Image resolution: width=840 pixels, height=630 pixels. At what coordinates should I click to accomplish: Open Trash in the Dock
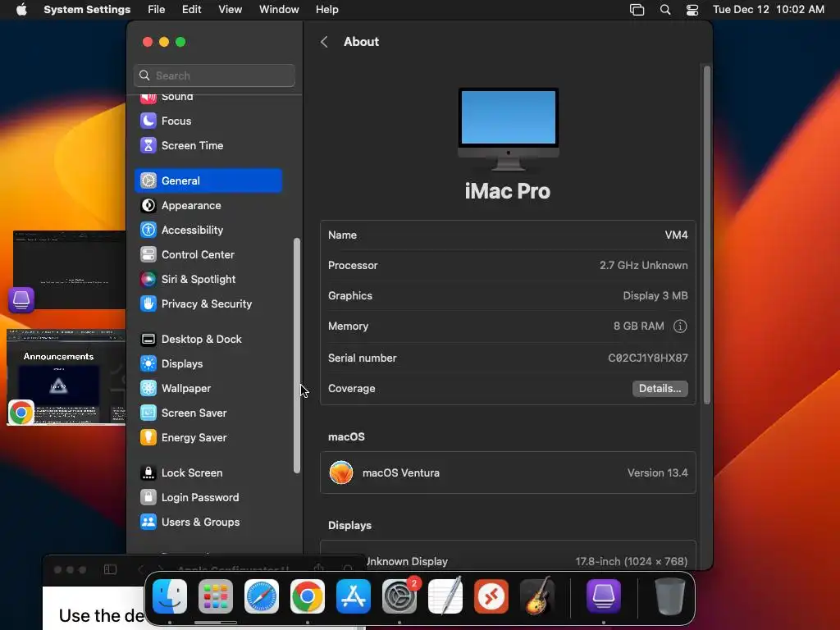click(x=669, y=596)
